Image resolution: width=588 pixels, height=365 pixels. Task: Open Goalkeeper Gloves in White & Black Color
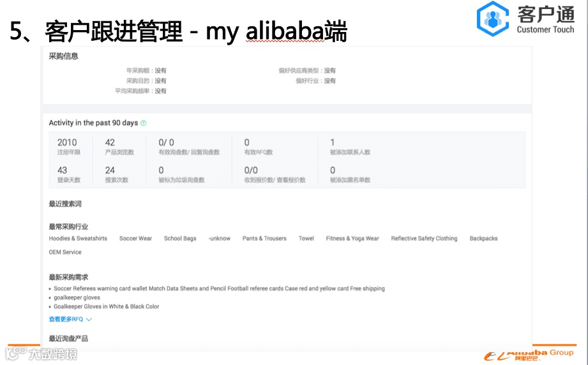107,306
